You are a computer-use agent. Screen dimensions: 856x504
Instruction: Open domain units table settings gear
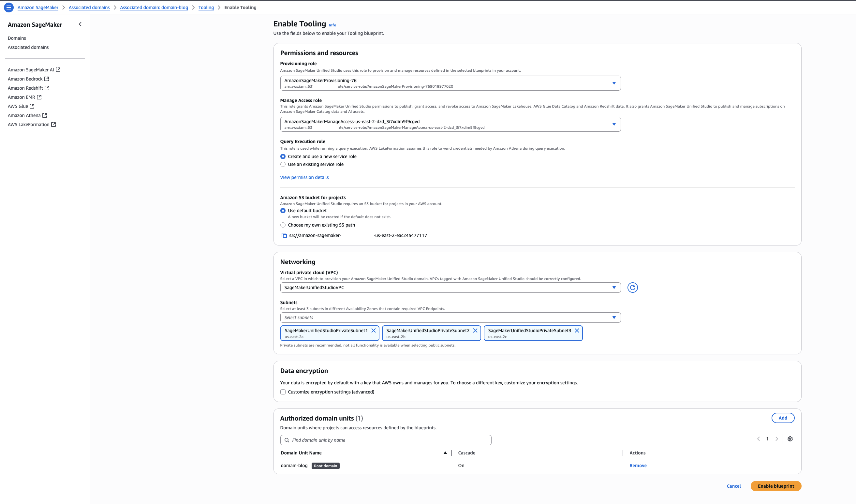click(790, 439)
